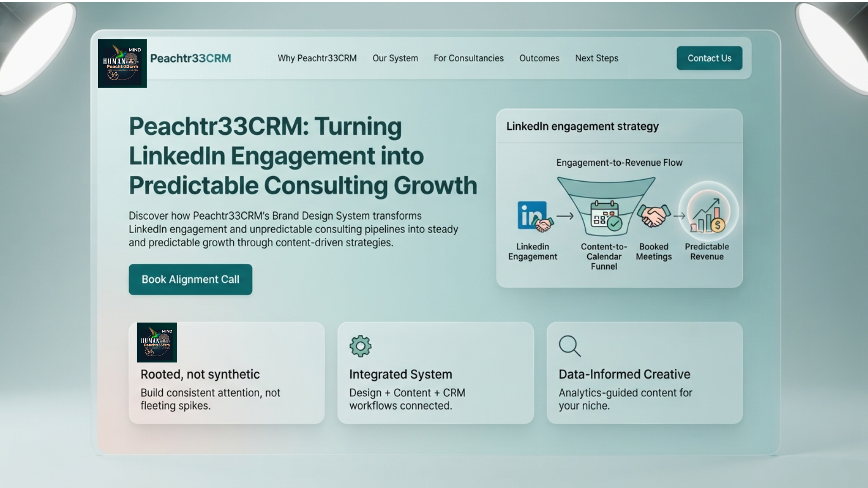This screenshot has width=868, height=488.
Task: Click the 'Discover how Peachtr33CRM's Brand Design' paragraph
Action: pyautogui.click(x=293, y=229)
